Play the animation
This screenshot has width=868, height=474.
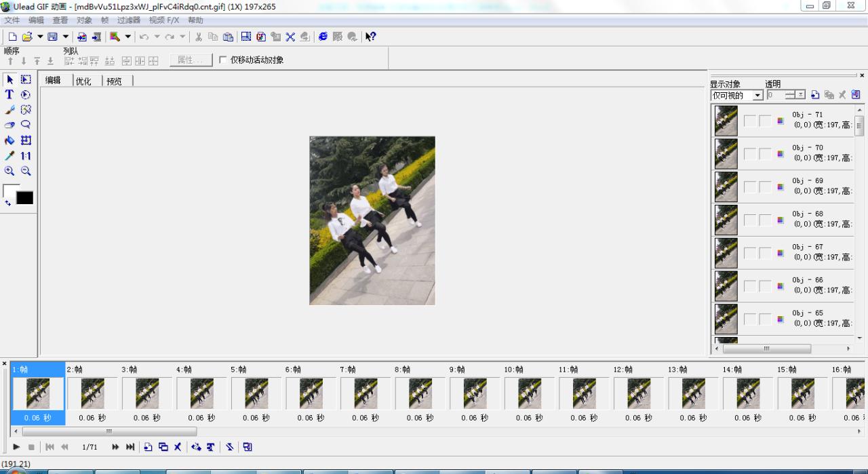click(16, 447)
